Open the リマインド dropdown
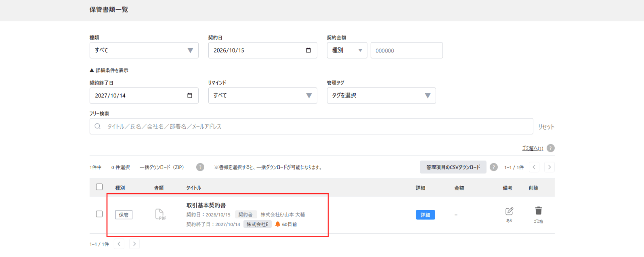 click(263, 96)
